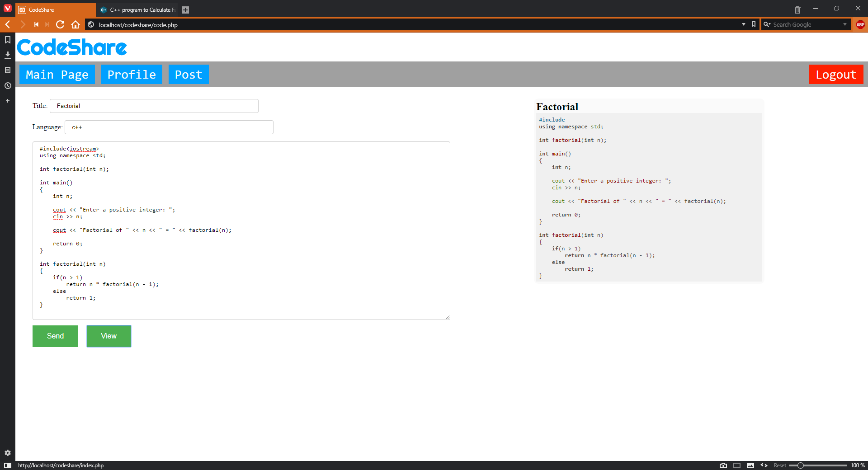868x470 pixels.
Task: Bookmark this page from address bar
Action: pos(754,24)
